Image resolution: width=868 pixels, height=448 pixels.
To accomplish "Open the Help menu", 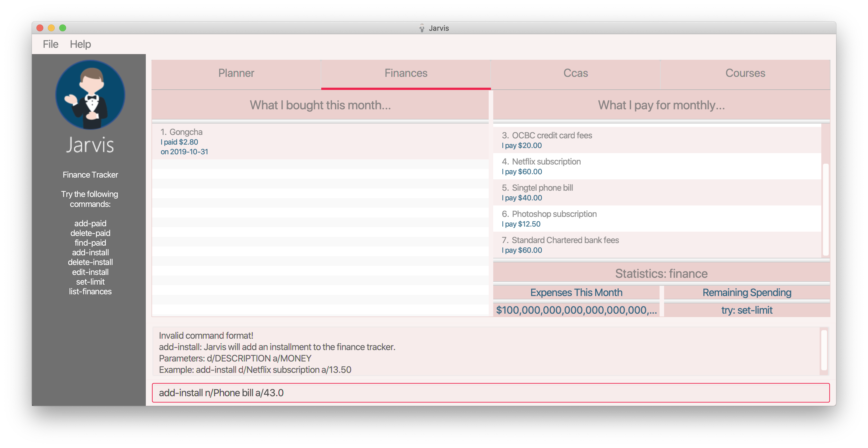I will 80,44.
